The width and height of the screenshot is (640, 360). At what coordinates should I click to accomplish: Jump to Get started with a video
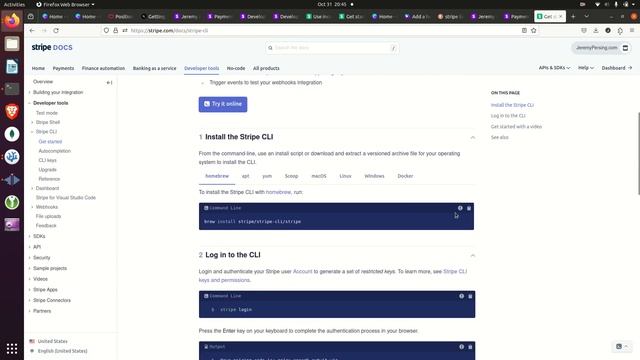pyautogui.click(x=516, y=127)
